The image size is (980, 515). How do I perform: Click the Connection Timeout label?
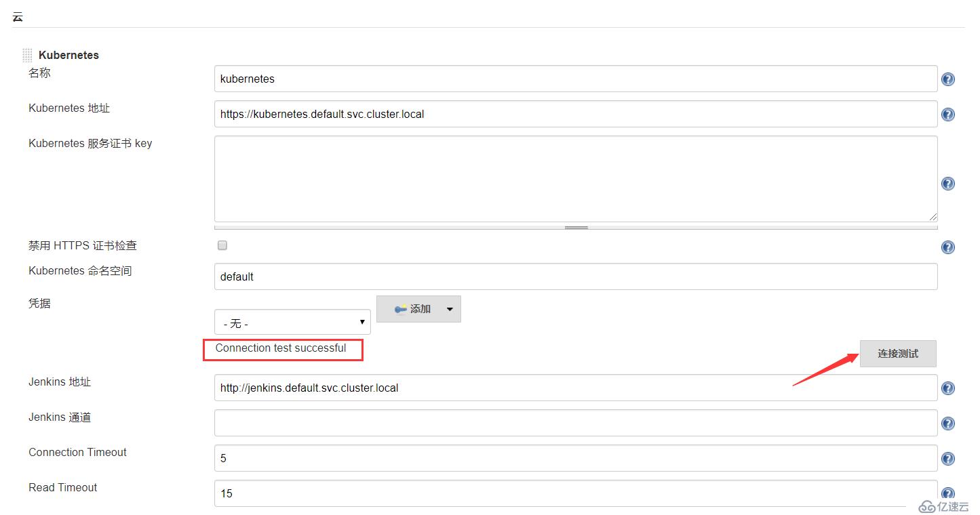pyautogui.click(x=77, y=453)
